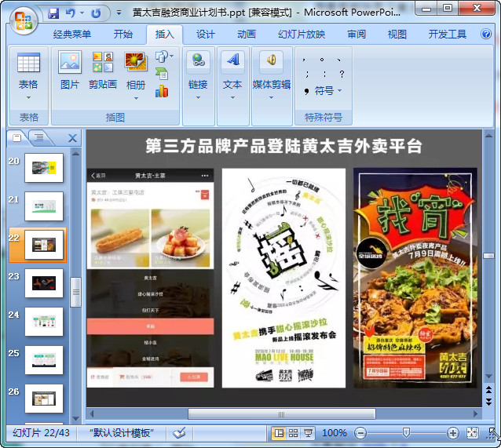Screen dimensions: 501x448
Task: Select slide 25 thumbnail
Action: 44,360
